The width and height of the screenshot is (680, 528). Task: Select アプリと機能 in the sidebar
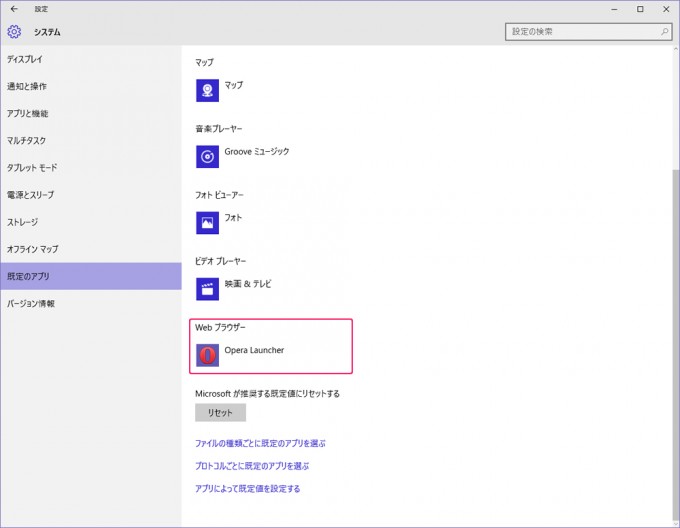(91, 114)
